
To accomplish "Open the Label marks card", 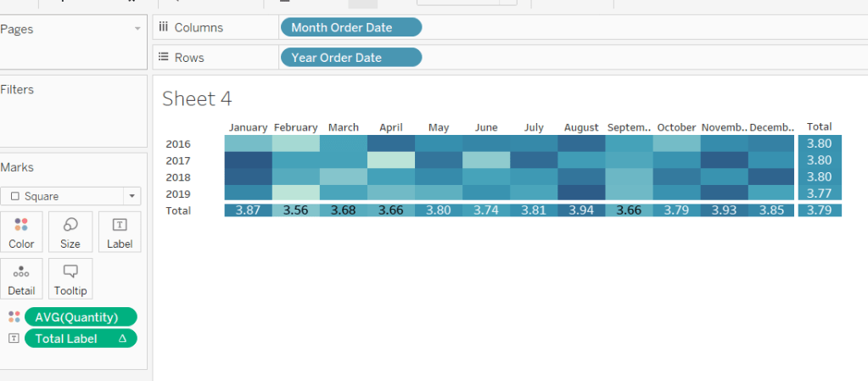I will coord(120,232).
